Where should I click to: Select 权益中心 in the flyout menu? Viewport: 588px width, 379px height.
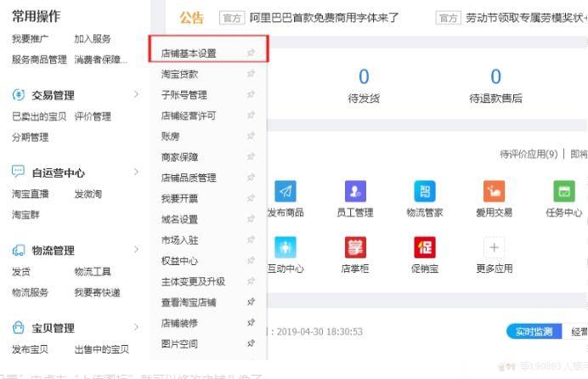[x=179, y=261]
